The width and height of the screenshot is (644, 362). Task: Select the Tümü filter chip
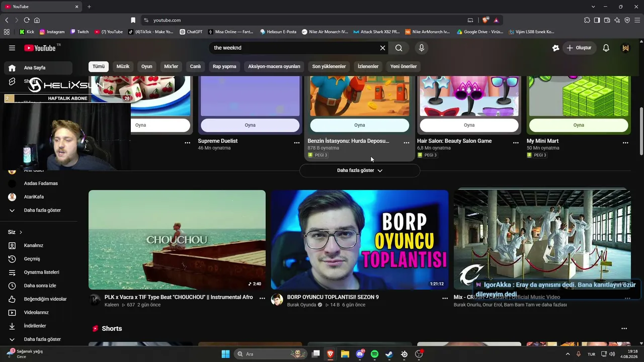pyautogui.click(x=99, y=66)
